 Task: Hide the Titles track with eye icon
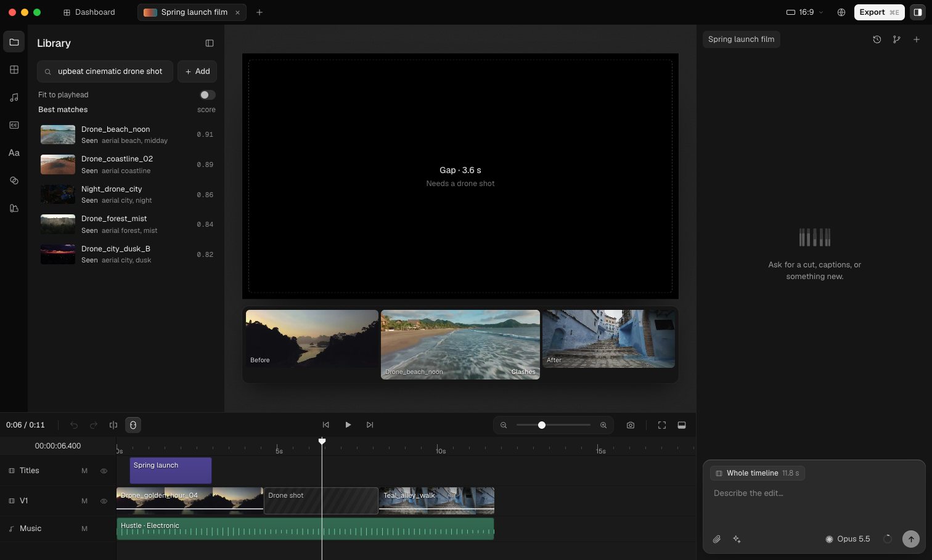click(104, 471)
